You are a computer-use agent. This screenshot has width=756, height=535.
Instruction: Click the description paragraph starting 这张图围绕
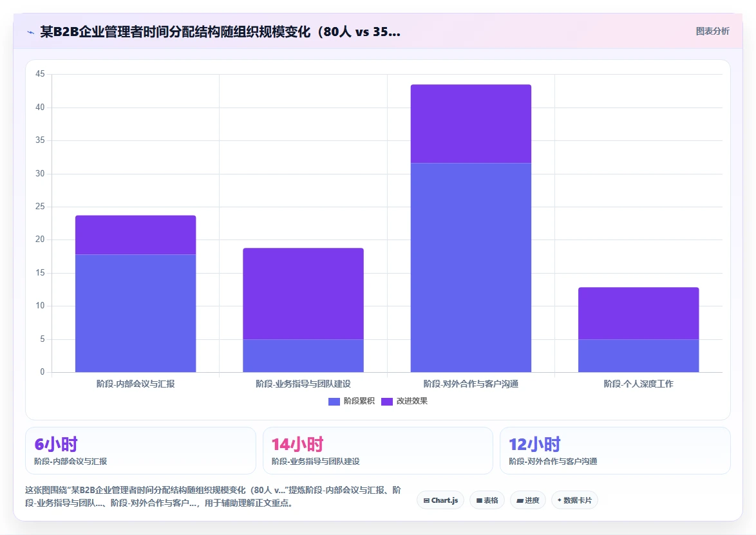(213, 496)
